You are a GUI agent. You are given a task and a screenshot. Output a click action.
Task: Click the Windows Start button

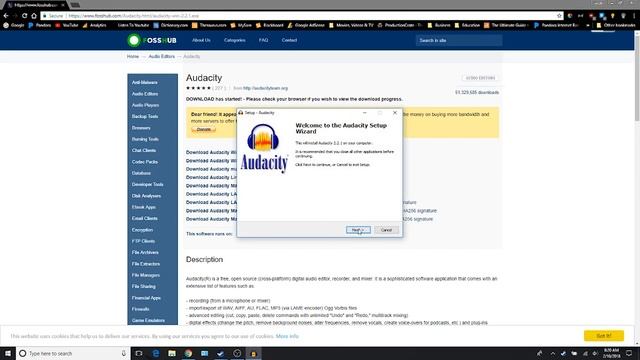[x=8, y=353]
